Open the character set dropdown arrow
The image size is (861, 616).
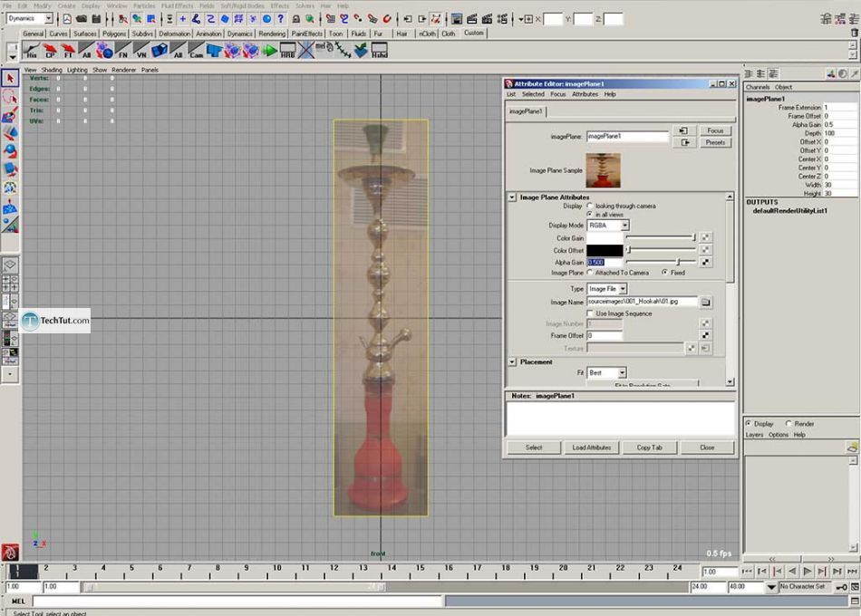(771, 587)
